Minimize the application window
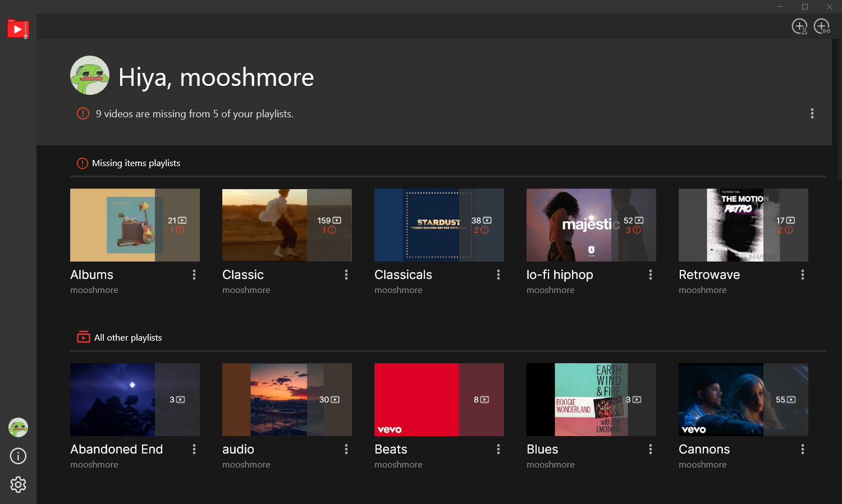The width and height of the screenshot is (842, 504). click(780, 7)
